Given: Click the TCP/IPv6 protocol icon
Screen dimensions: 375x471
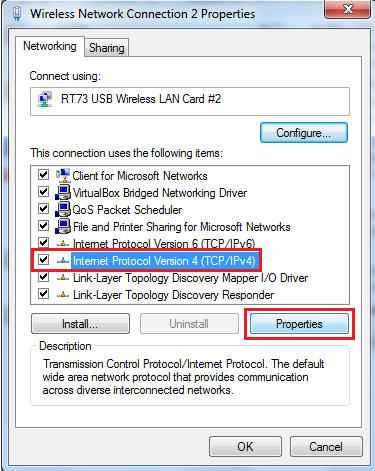Looking at the screenshot, I should coord(63,244).
